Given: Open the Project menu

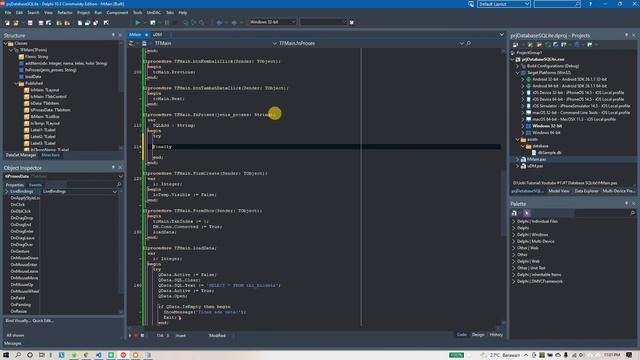Looking at the screenshot, I should (x=83, y=13).
